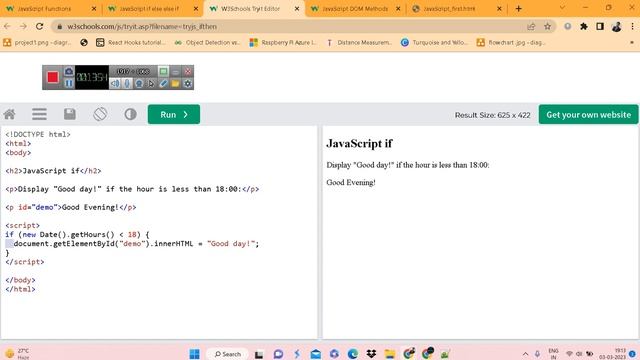Screen dimensions: 640x360
Task: Open the weather widget showing 27°C
Action: 17,353
